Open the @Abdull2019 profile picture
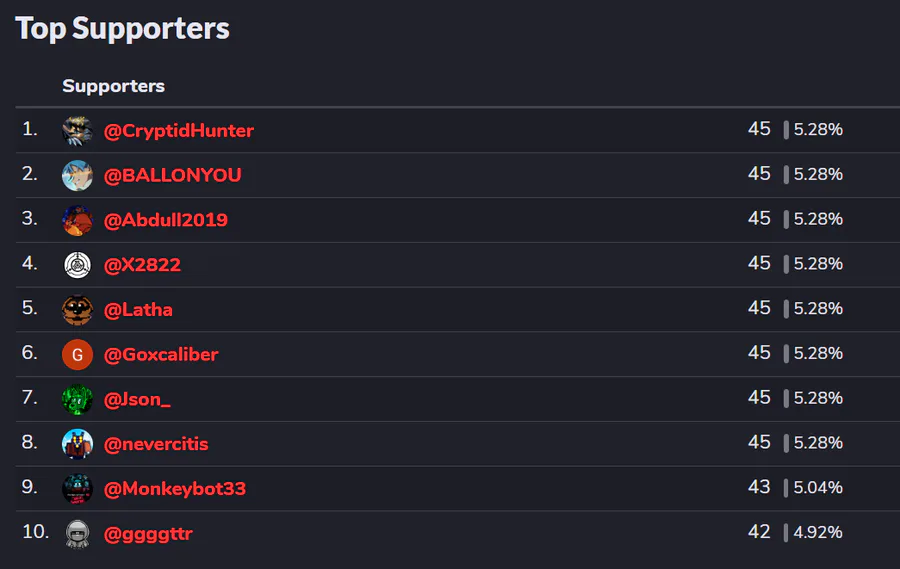The image size is (900, 569). tap(77, 220)
